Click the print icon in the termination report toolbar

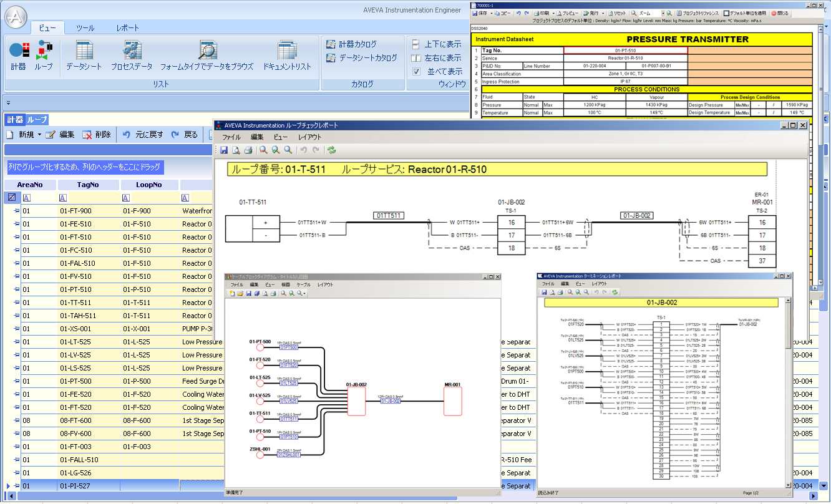[560, 291]
